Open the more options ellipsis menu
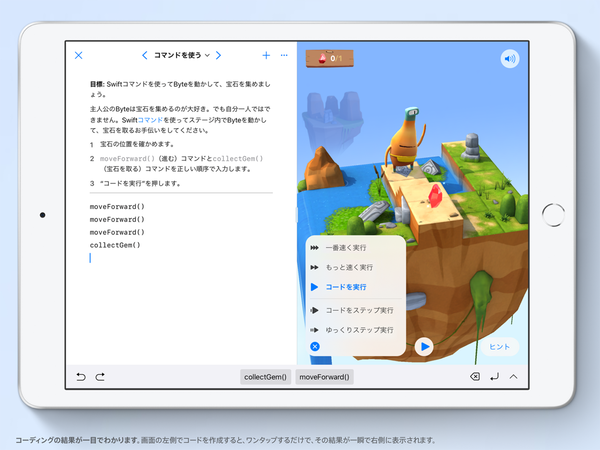 click(284, 55)
